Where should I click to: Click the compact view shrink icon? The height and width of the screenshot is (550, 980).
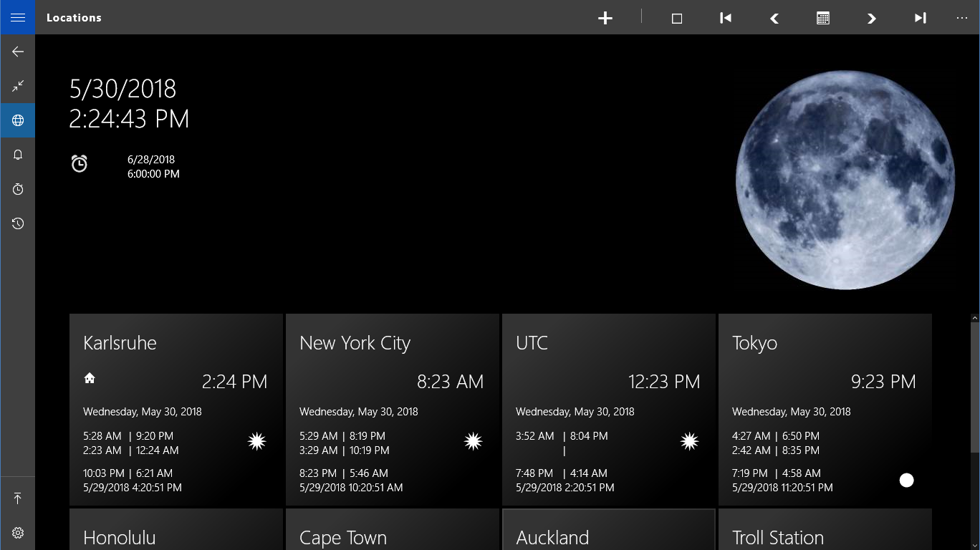click(18, 86)
